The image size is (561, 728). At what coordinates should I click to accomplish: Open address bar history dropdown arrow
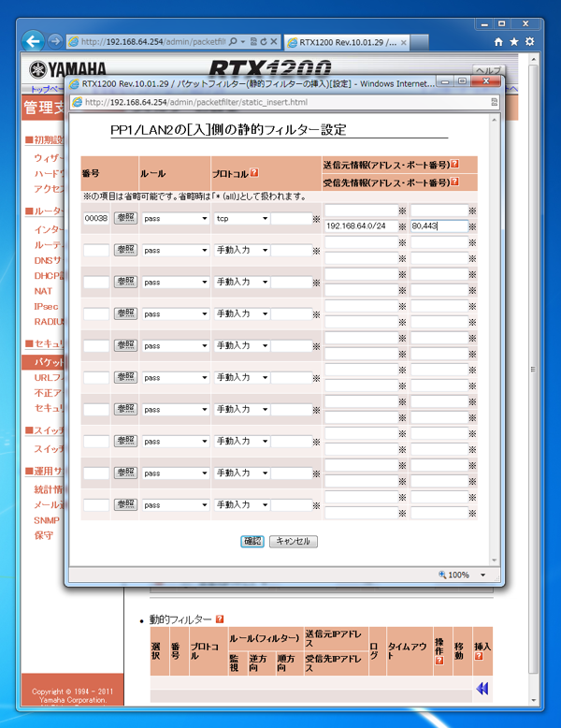tap(243, 42)
